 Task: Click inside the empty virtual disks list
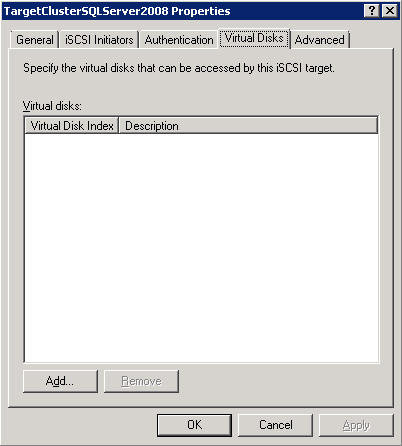(201, 248)
